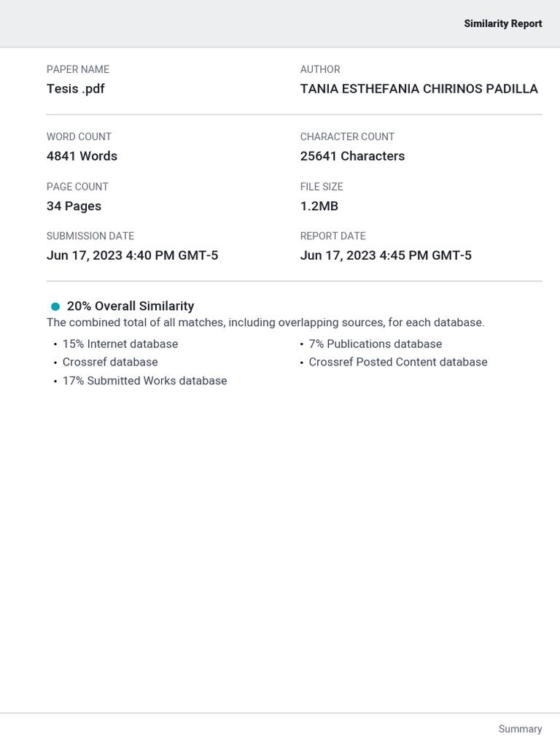Select the 34 Pages value
The image size is (560, 747).
click(74, 206)
